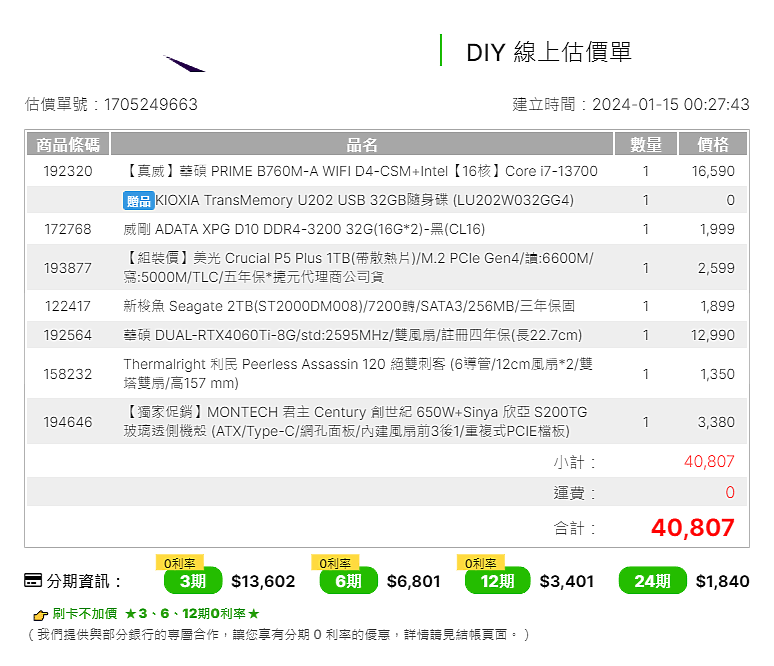The height and width of the screenshot is (666, 774).
Task: Click the bank partnership notice in parentheses
Action: point(278,634)
